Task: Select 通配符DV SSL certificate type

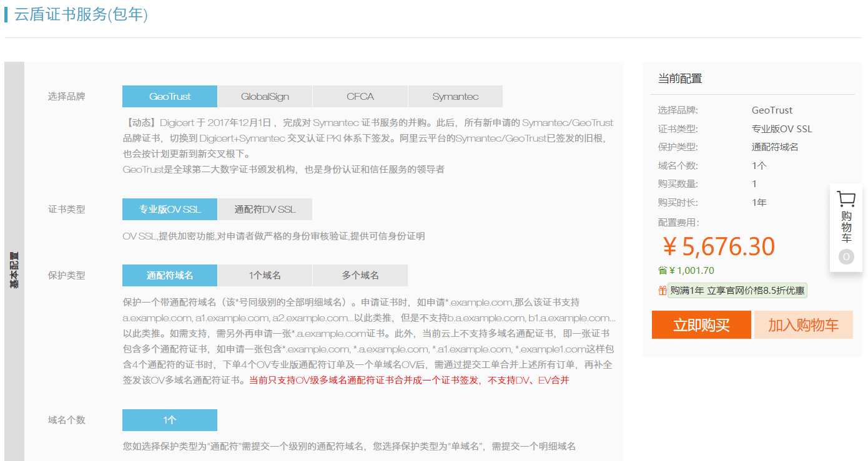Action: (x=265, y=210)
